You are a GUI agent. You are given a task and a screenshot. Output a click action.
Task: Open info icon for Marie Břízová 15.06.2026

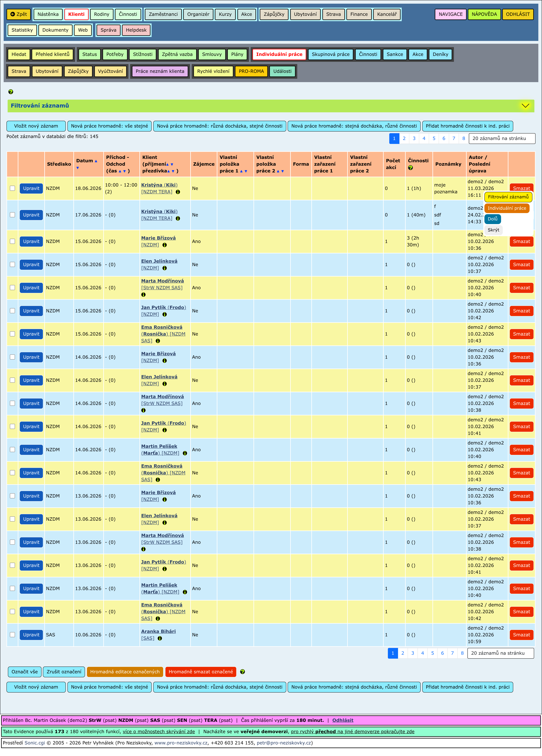coord(164,245)
